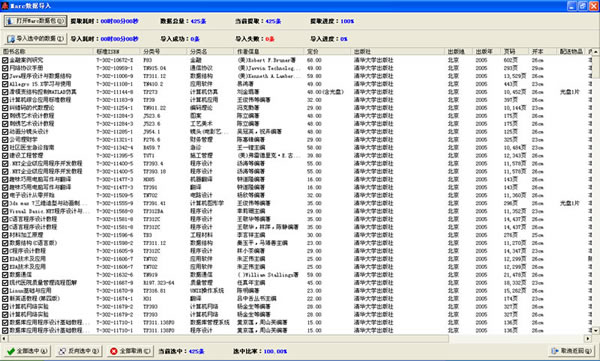Toggle checkbox for Allegro 15.X学习与使用

5,84
